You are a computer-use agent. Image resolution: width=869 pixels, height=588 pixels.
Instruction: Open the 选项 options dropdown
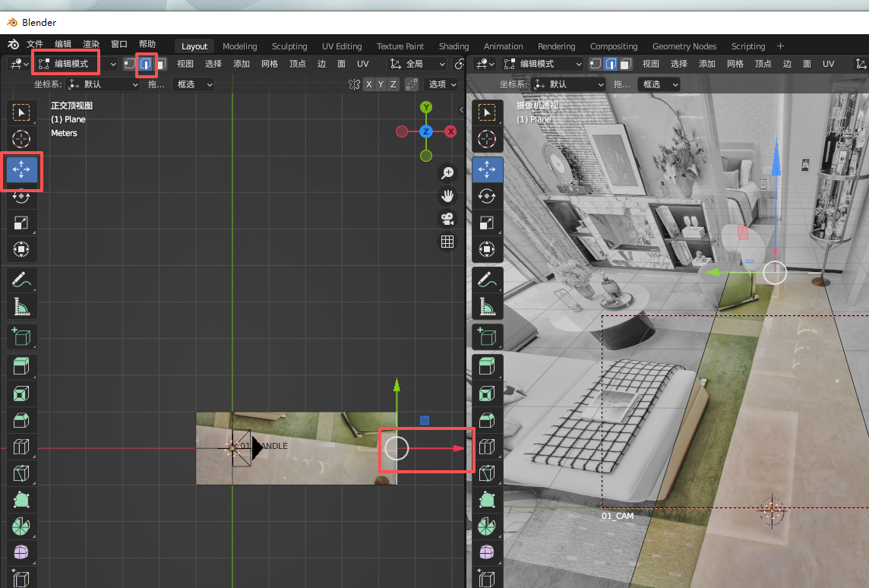tap(441, 84)
